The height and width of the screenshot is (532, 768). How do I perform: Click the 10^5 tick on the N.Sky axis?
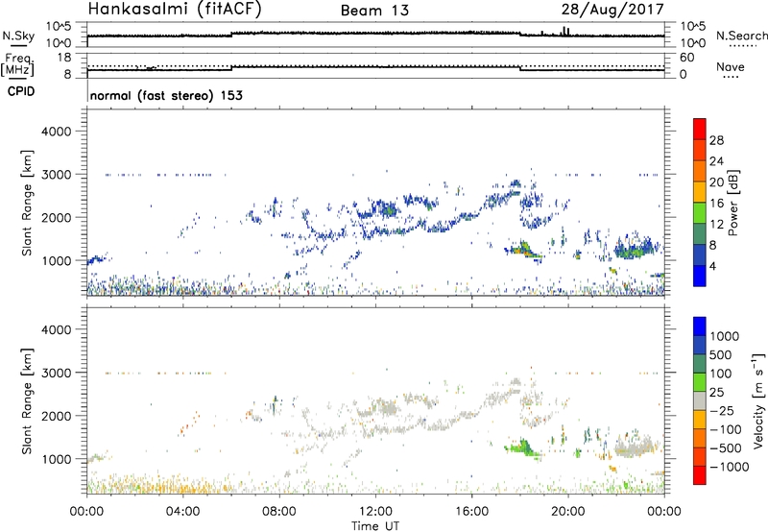tap(59, 26)
